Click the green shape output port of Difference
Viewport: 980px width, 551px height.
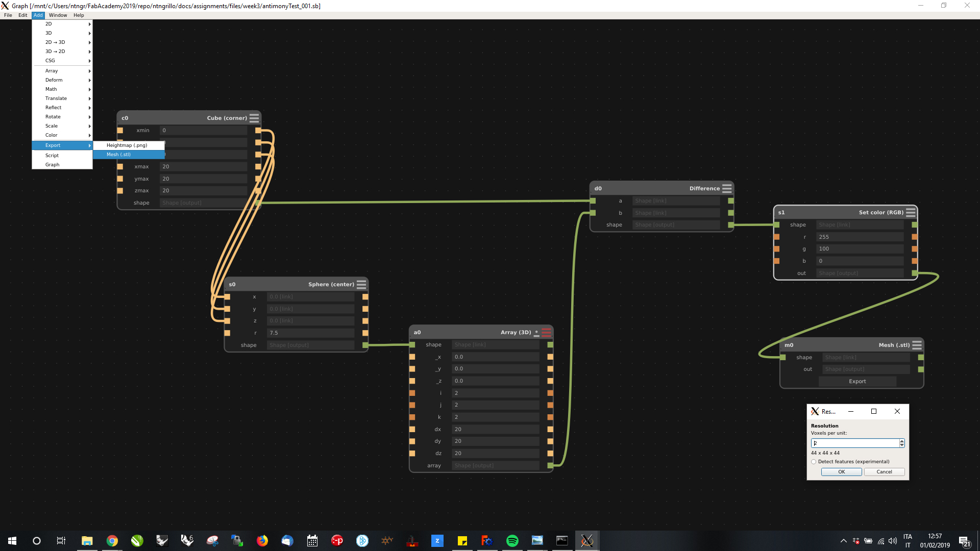coord(731,225)
